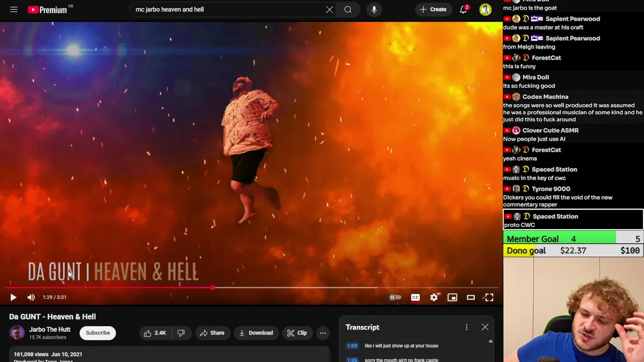Toggle closed captions CC
Image resolution: width=644 pixels, height=362 pixels.
pyautogui.click(x=415, y=297)
